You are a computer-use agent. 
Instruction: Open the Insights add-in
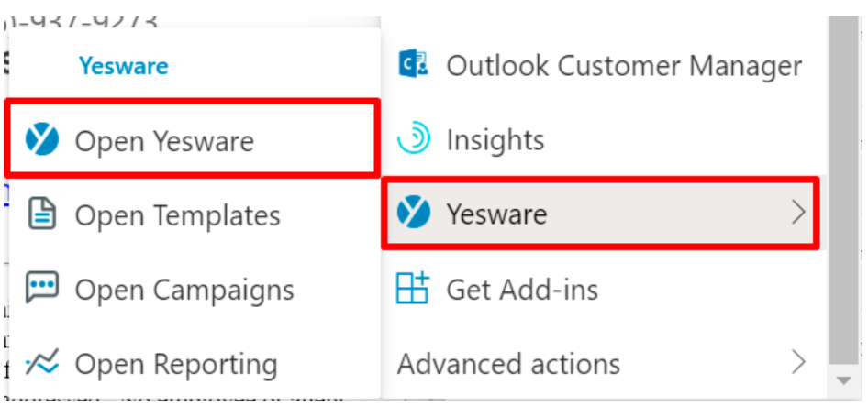coord(605,139)
